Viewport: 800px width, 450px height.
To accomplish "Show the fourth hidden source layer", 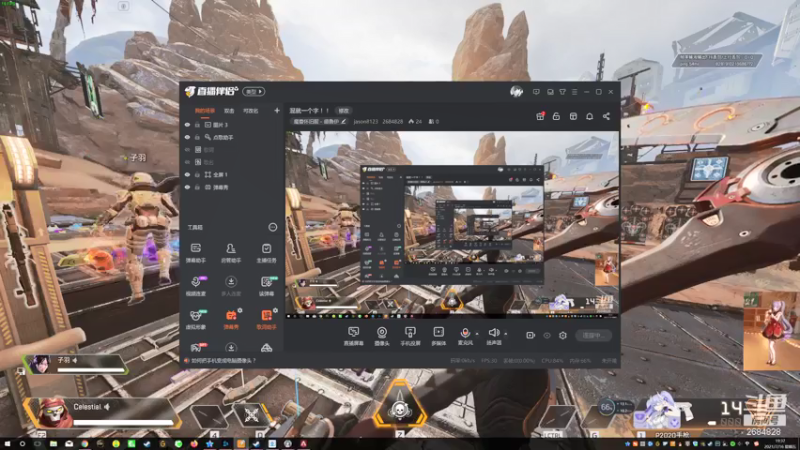I will (187, 162).
